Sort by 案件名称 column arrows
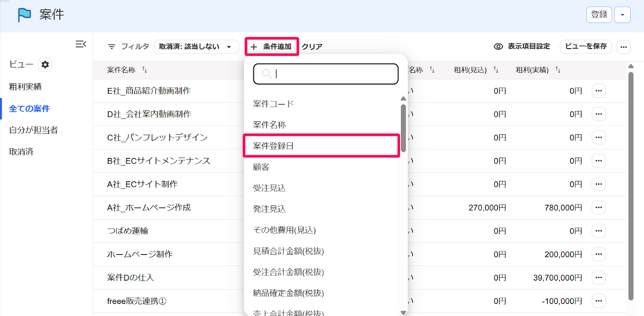The image size is (644, 316). click(144, 70)
